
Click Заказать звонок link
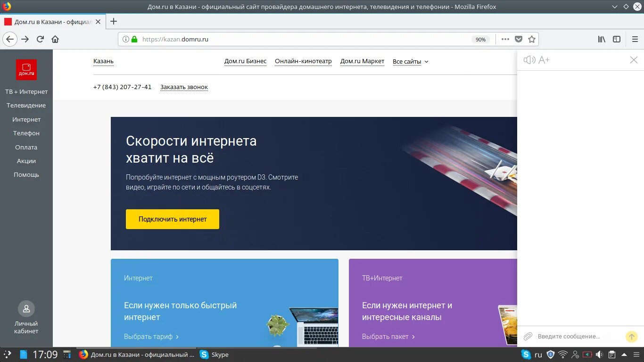tap(184, 87)
